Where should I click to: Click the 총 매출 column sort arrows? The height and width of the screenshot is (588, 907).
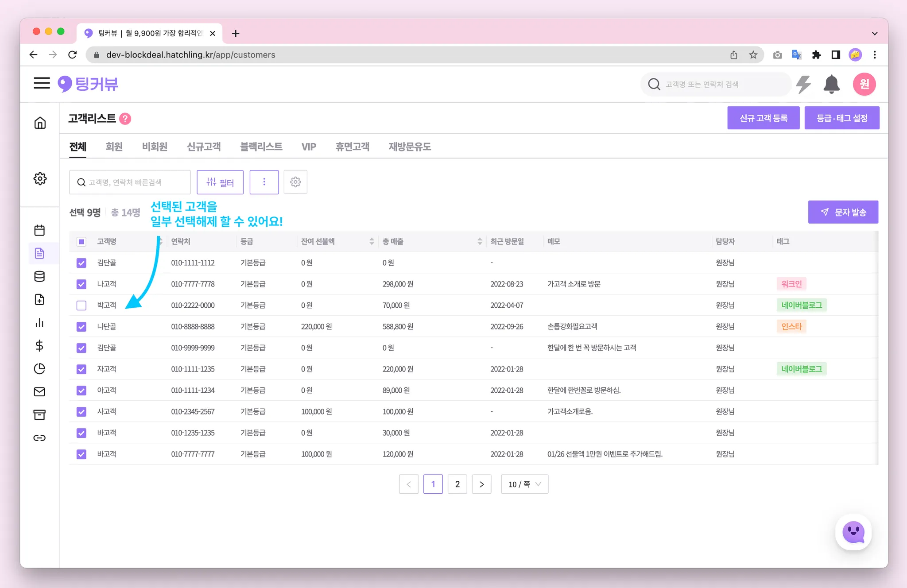click(x=480, y=241)
